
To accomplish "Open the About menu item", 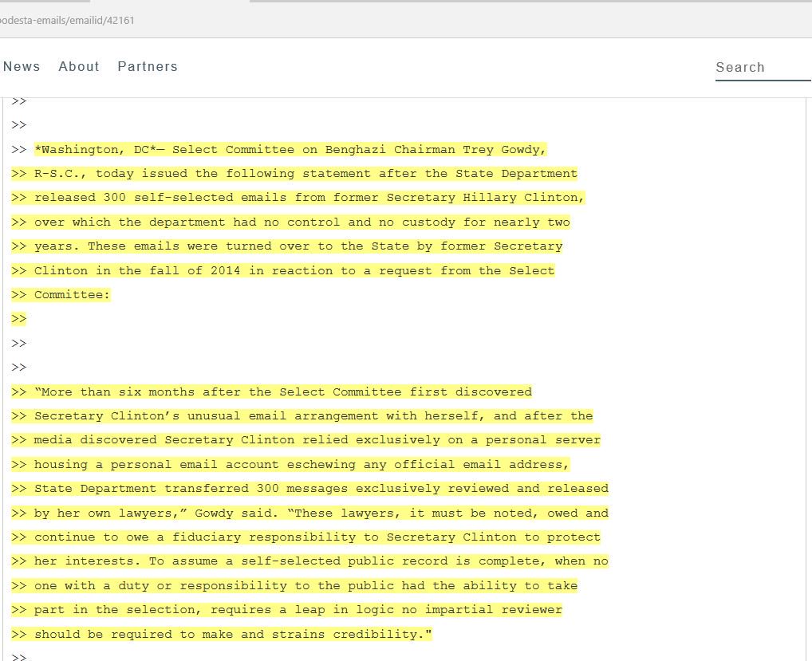I will coord(79,67).
